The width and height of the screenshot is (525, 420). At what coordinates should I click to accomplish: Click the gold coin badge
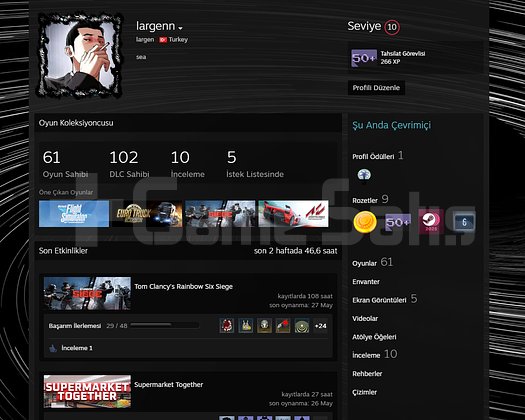point(365,222)
